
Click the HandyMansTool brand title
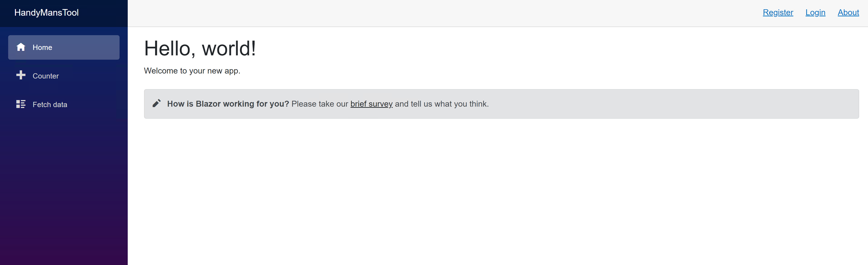tap(47, 12)
